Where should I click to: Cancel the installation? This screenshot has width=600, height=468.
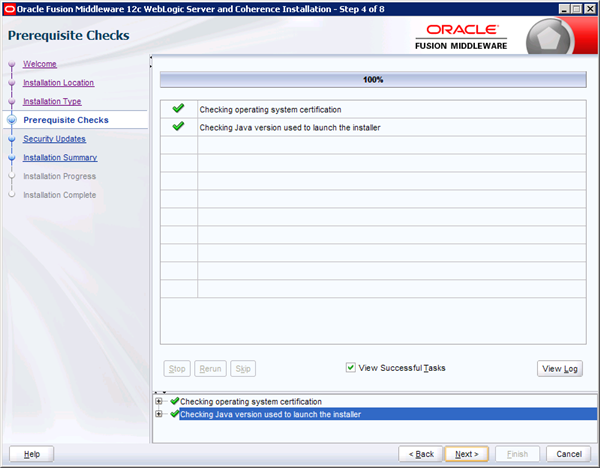pyautogui.click(x=569, y=454)
